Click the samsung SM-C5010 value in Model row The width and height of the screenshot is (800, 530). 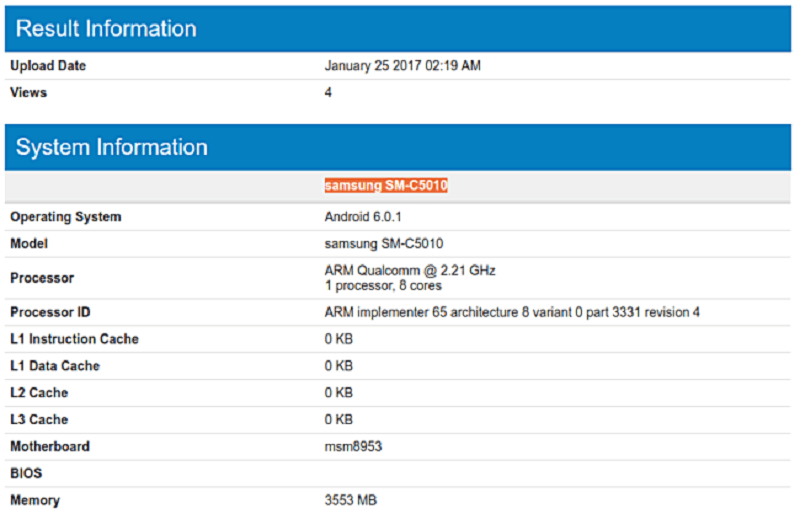point(384,244)
